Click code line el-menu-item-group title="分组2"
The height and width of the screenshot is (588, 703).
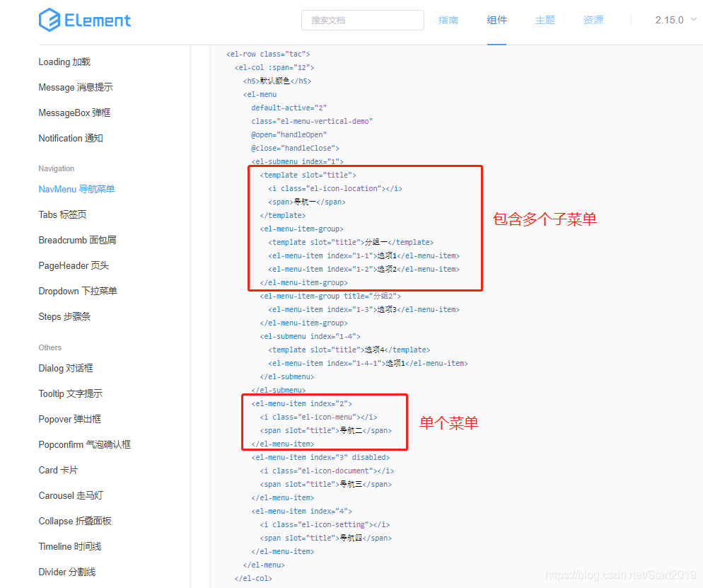330,296
